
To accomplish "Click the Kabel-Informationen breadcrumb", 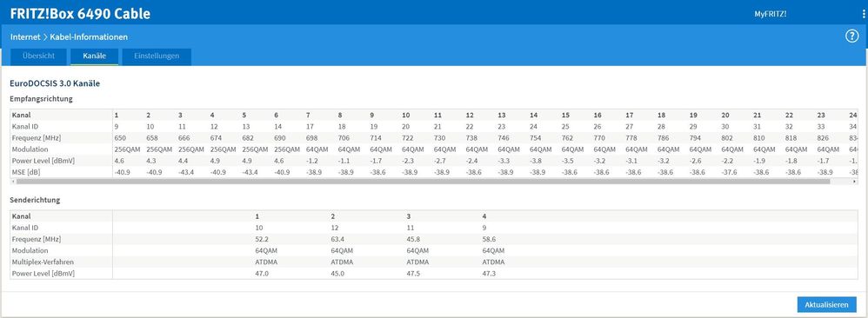I will [x=89, y=37].
